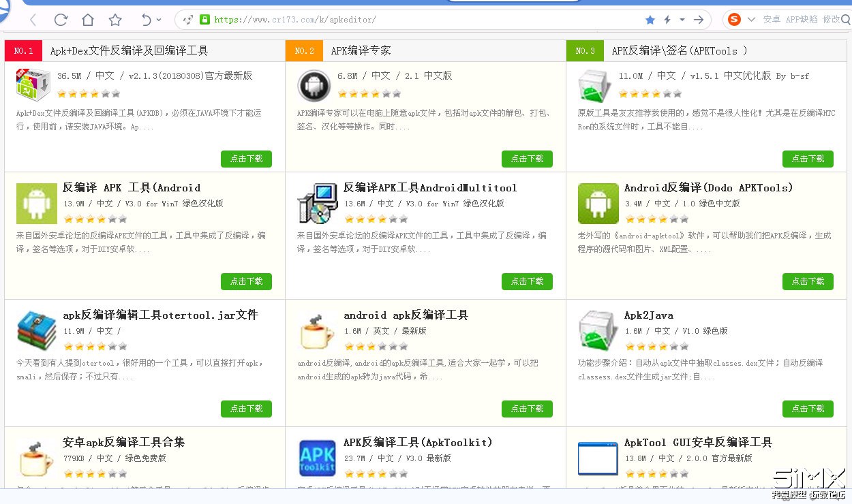852x504 pixels.
Task: Bookmark this page with the blue star
Action: (x=650, y=20)
